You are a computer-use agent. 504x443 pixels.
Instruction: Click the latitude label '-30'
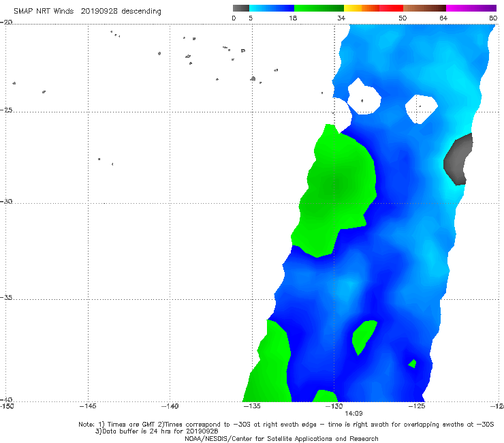coord(6,201)
